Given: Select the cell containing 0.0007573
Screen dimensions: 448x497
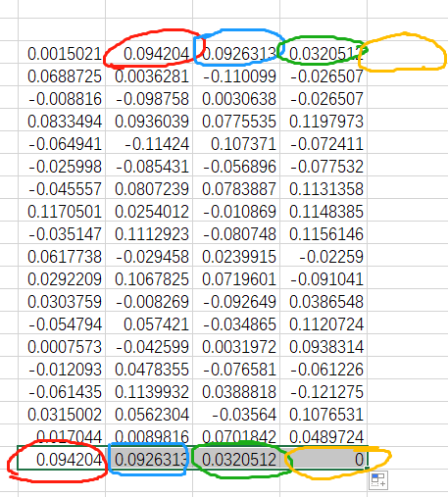Looking at the screenshot, I should pos(62,345).
